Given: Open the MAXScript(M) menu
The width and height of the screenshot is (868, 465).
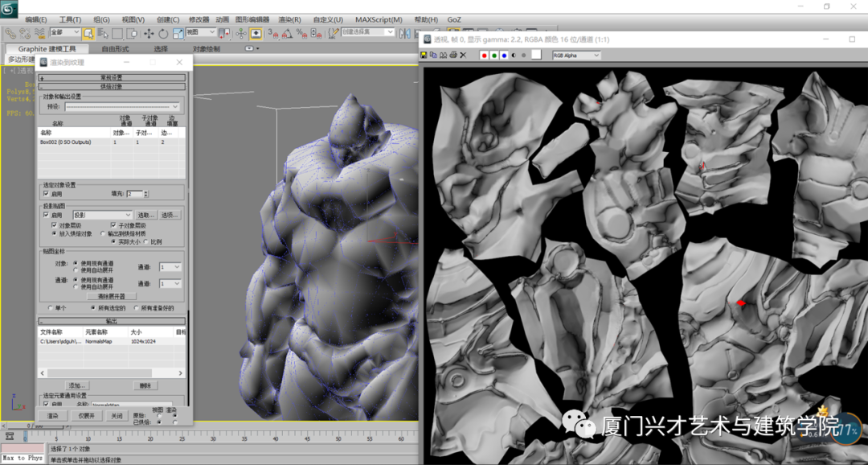Looking at the screenshot, I should (x=379, y=19).
